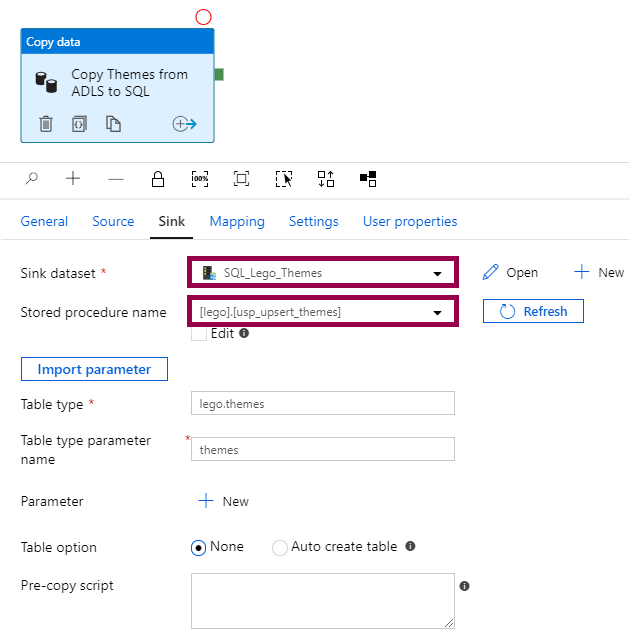629x641 pixels.
Task: Click into the Pre-copy script text box
Action: coord(322,600)
